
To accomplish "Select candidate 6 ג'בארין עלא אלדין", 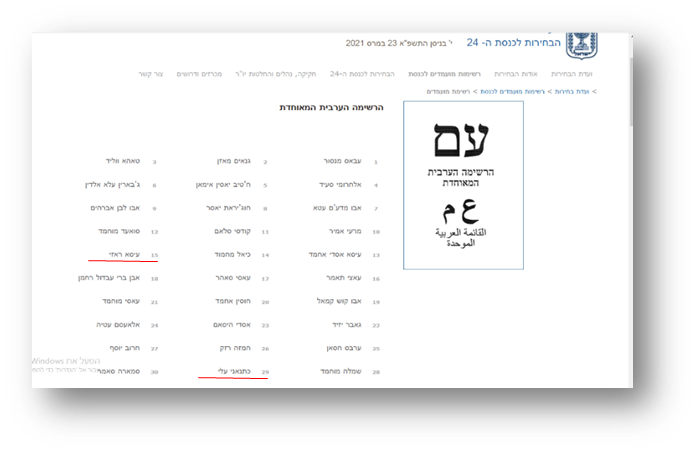I will tap(113, 185).
